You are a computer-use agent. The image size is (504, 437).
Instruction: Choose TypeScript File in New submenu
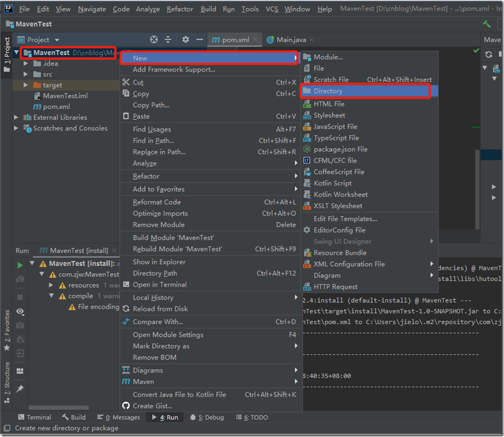click(x=369, y=138)
